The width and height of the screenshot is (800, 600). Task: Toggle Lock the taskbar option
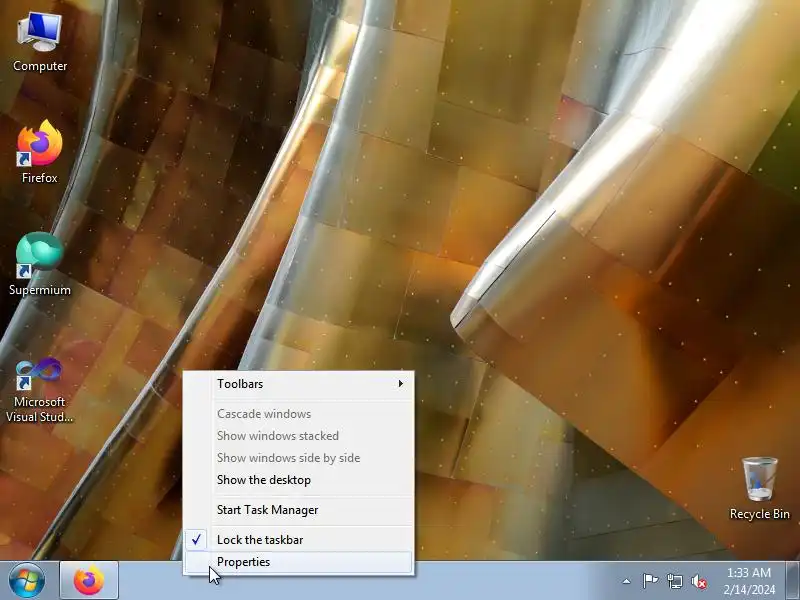click(x=299, y=540)
